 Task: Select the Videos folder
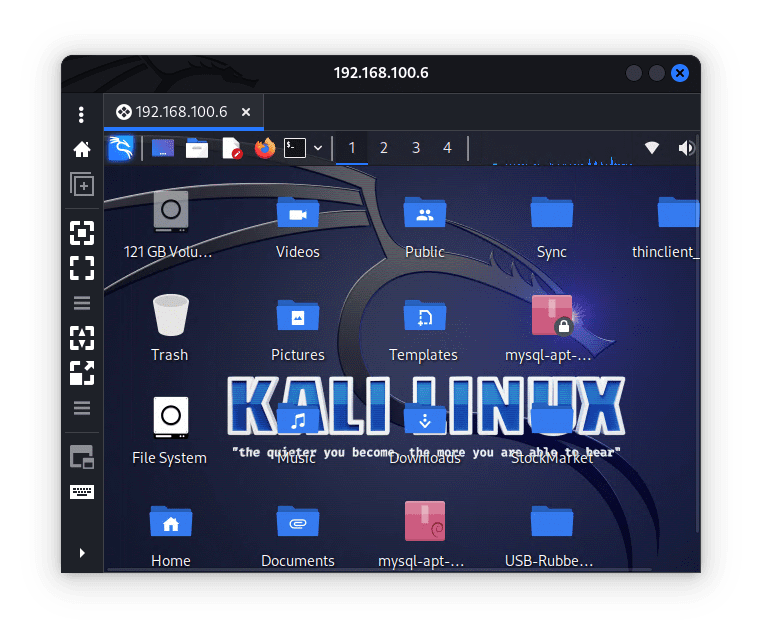click(298, 227)
